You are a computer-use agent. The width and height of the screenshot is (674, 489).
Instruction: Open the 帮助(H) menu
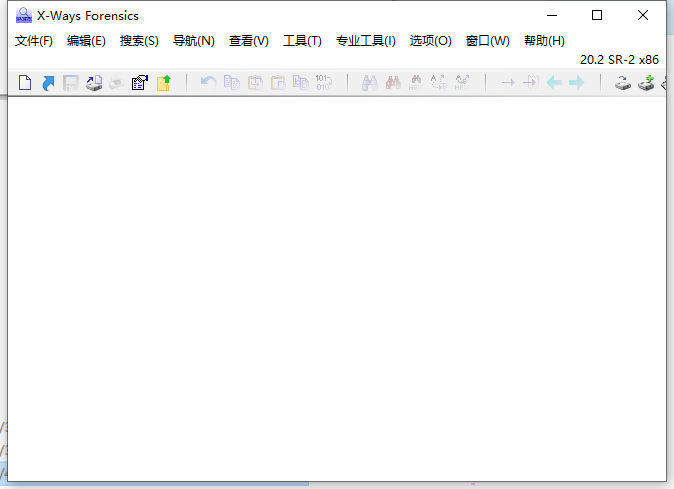(544, 41)
